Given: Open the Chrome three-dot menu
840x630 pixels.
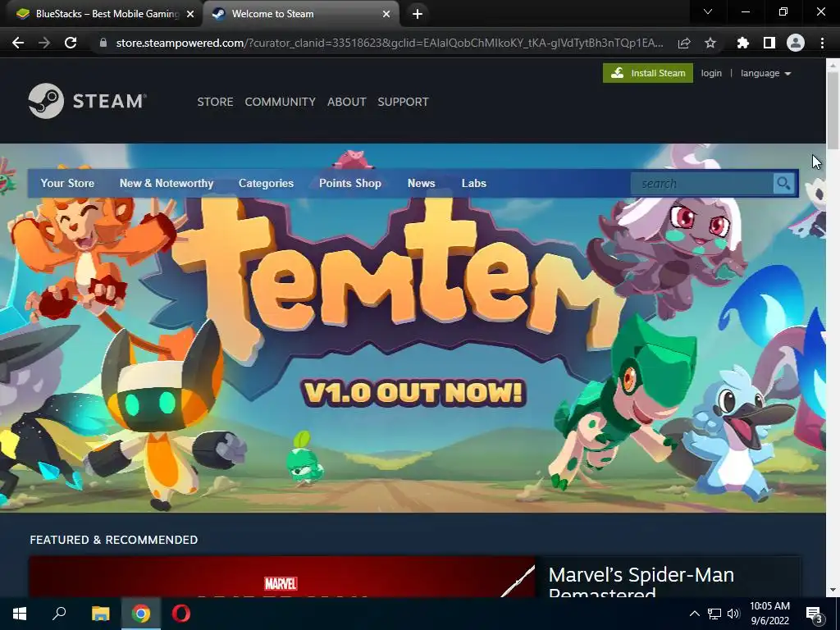Looking at the screenshot, I should 822,43.
